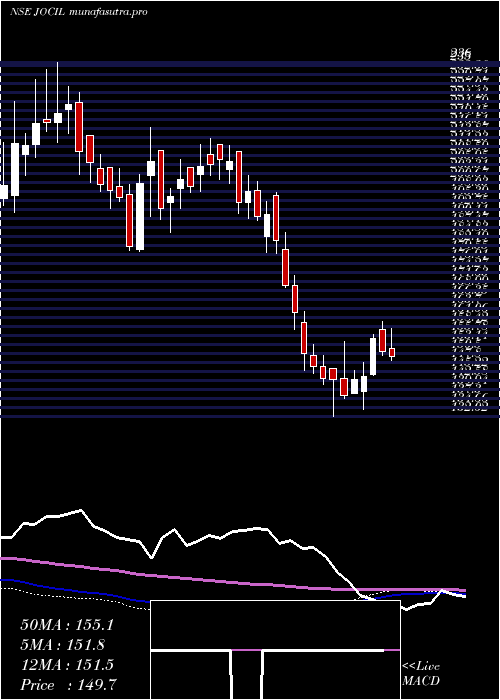Click the <<Live MACD label

point(421,674)
